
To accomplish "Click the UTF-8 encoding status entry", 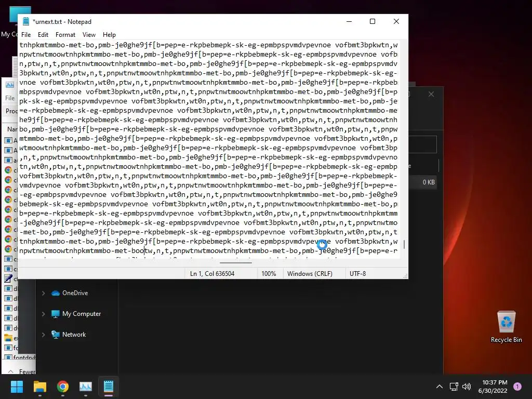I will pyautogui.click(x=357, y=274).
